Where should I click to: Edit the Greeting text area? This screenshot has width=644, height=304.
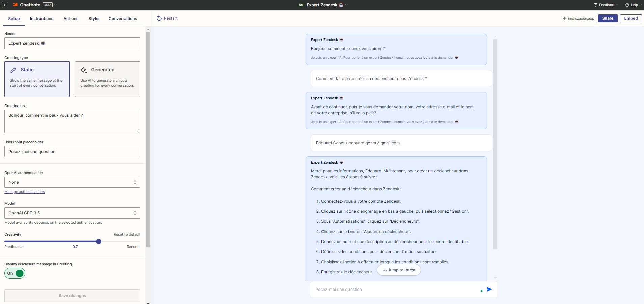(72, 121)
